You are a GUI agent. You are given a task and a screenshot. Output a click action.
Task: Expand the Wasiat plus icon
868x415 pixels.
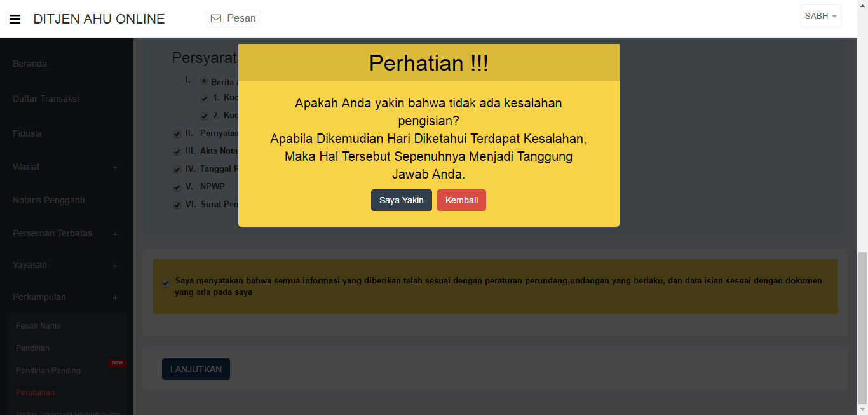click(x=115, y=167)
